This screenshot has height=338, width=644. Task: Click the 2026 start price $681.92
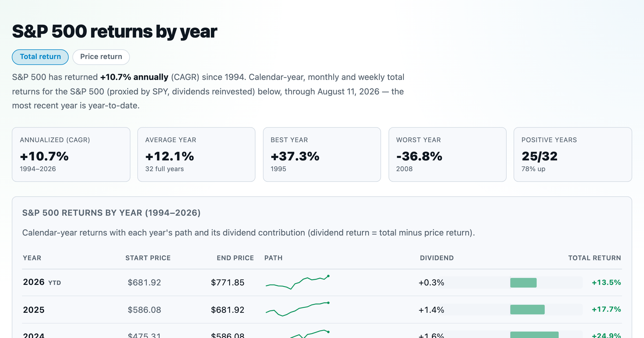coord(144,282)
